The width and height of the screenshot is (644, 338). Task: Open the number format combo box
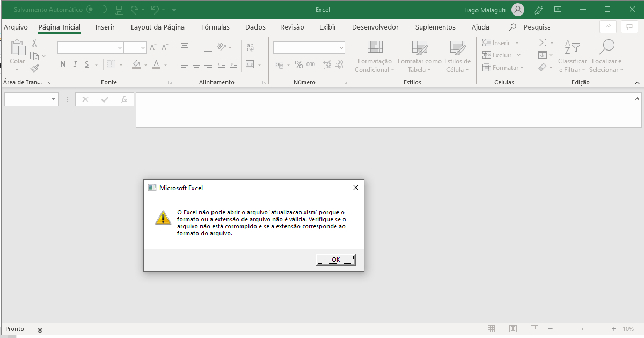click(x=309, y=48)
